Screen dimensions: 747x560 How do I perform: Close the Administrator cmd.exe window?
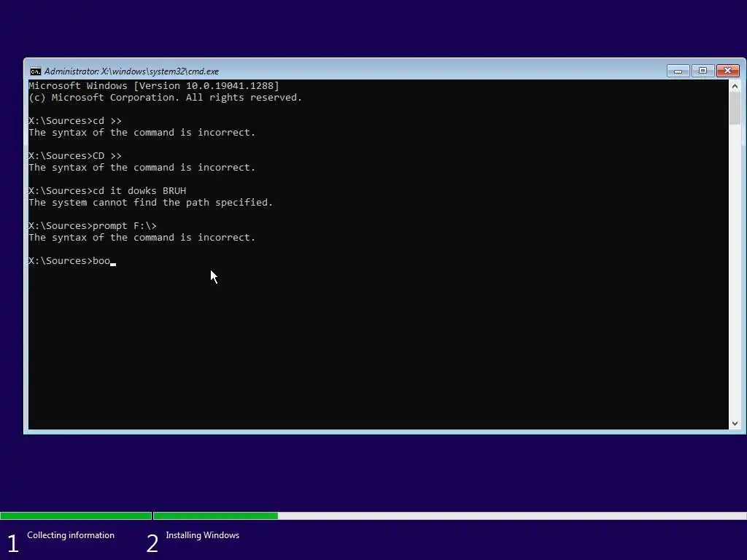pyautogui.click(x=727, y=71)
